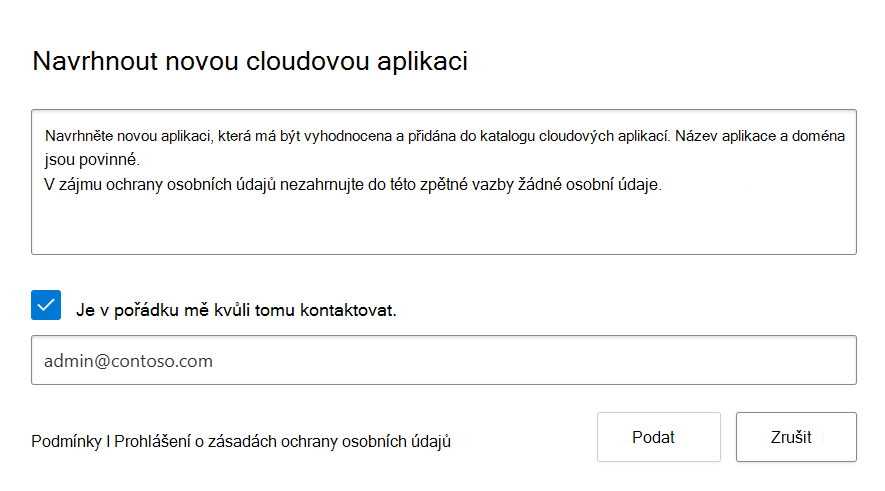Viewport: 885px width, 491px height.
Task: Open the Podmínky link
Action: [66, 441]
